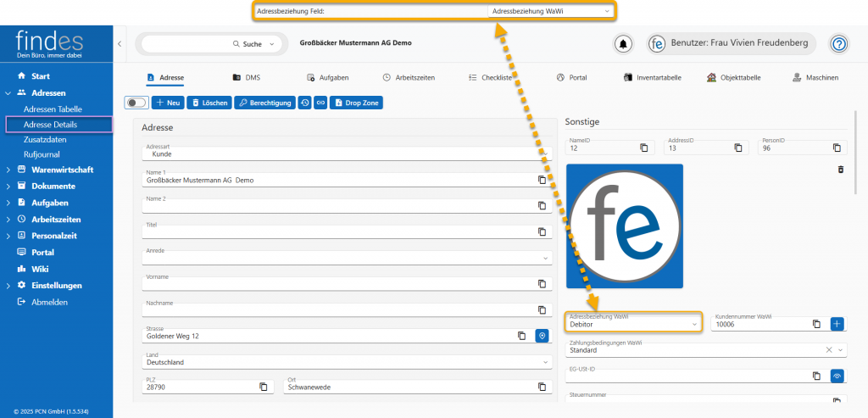This screenshot has width=868, height=418.
Task: Open the Inventartabelle tab
Action: [652, 77]
